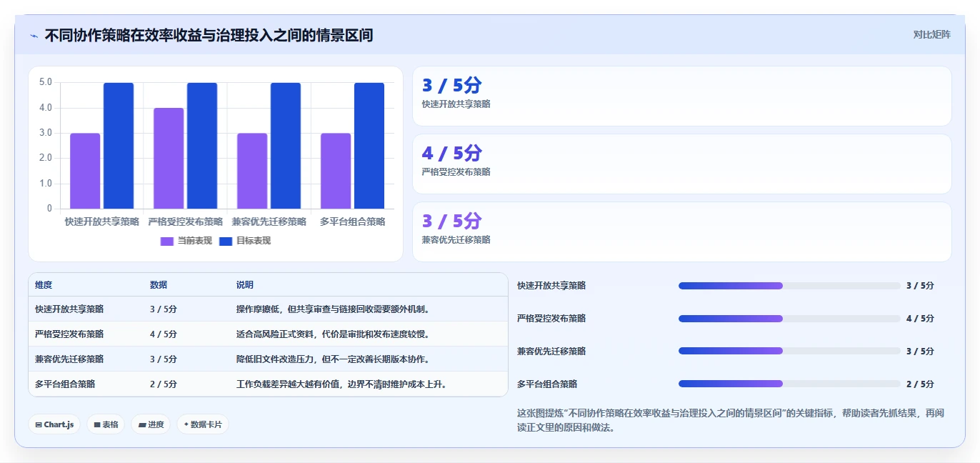980x463 pixels.
Task: Open the 4 / 5分 card for 严格受控发布策略
Action: coord(682,164)
